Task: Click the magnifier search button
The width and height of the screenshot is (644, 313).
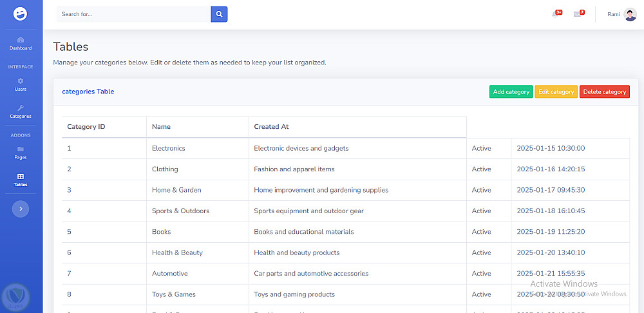Action: 219,14
